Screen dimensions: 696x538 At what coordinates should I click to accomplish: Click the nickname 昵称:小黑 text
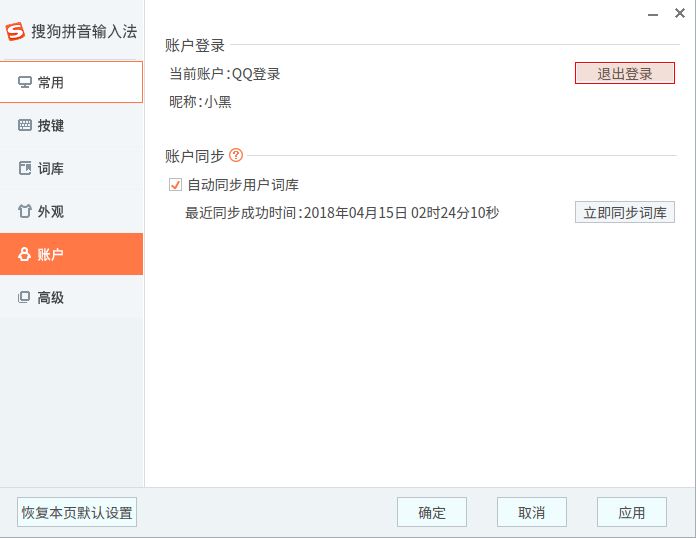click(200, 102)
